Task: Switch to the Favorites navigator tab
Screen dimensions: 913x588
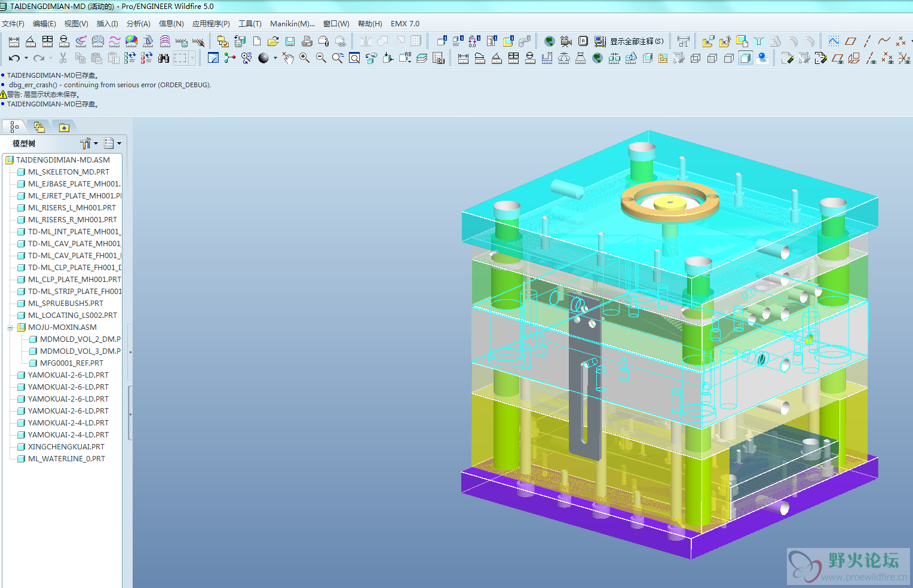Action: 64,127
